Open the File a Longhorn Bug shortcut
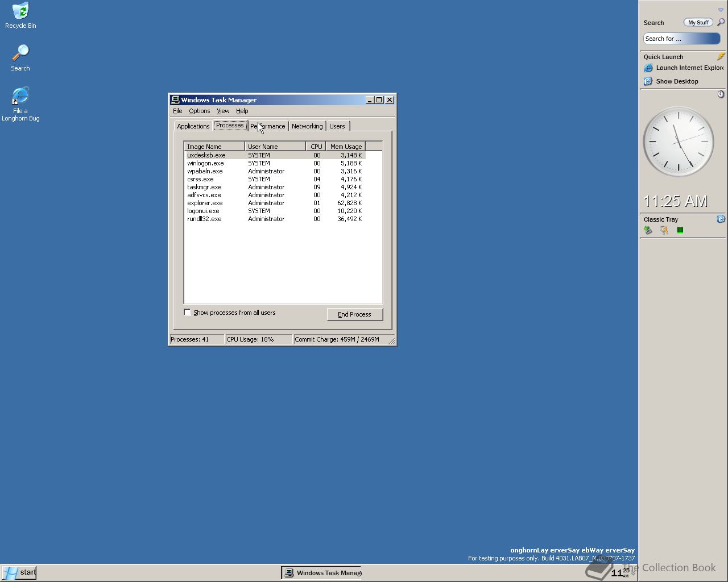 click(x=20, y=104)
